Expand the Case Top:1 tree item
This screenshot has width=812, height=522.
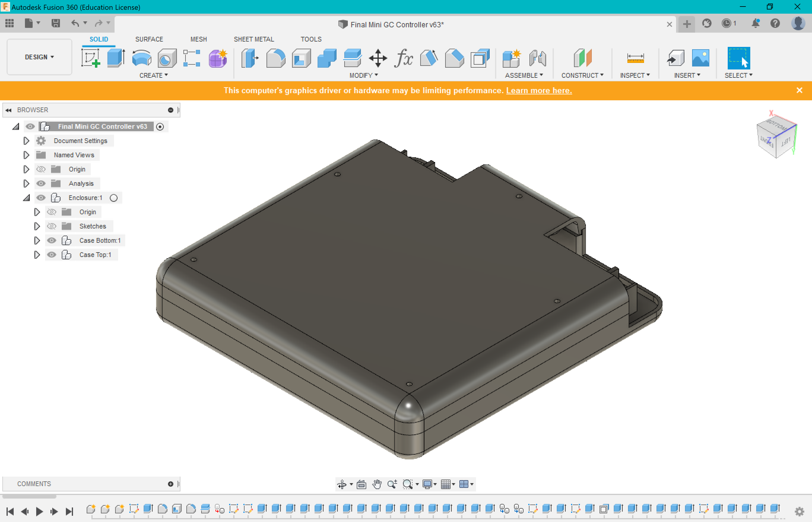pyautogui.click(x=37, y=255)
